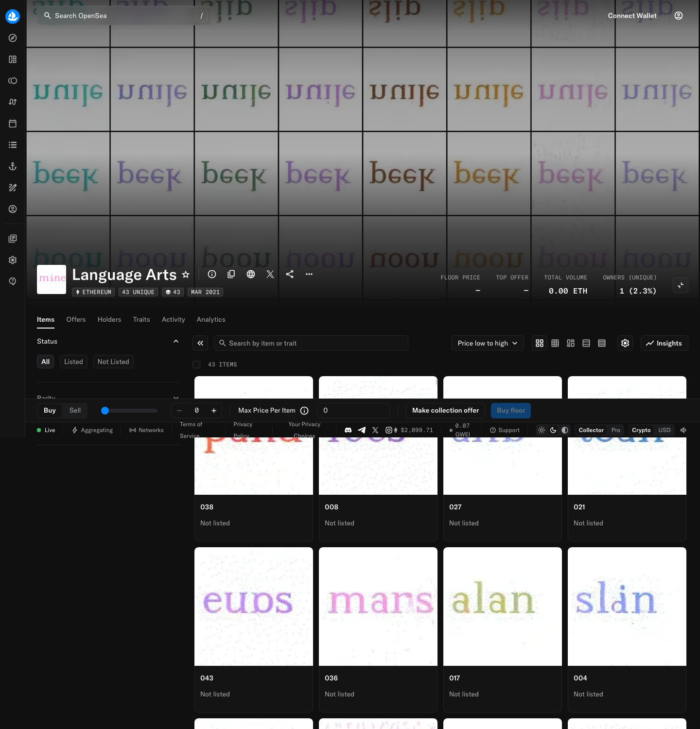Open the Instagram link in the footer
This screenshot has height=729, width=700.
[389, 430]
